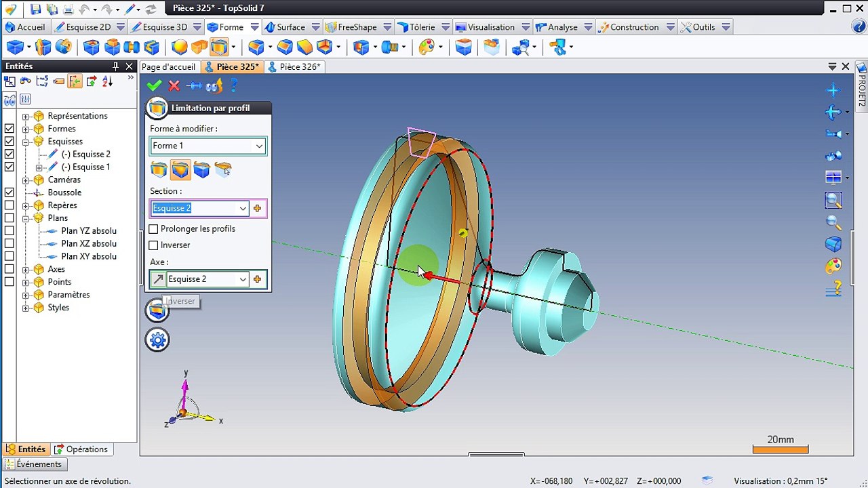Enable the Prolonger les profils checkbox
The height and width of the screenshot is (488, 868).
[x=153, y=229]
